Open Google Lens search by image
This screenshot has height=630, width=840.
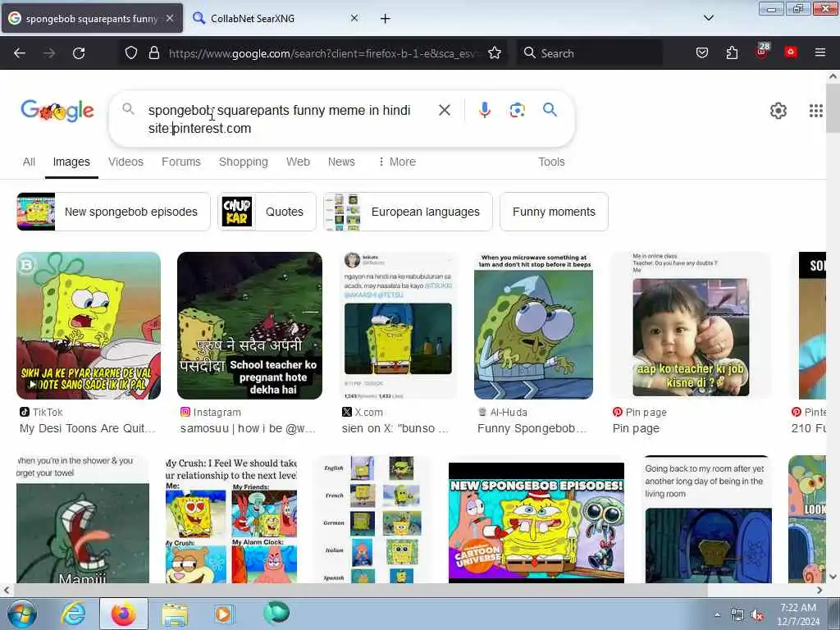click(x=517, y=110)
